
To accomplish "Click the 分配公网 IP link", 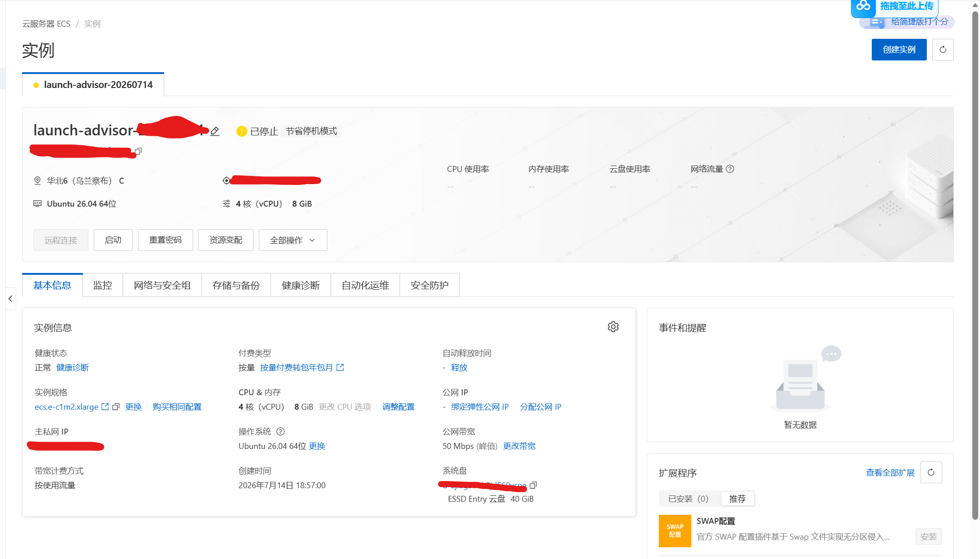I will coord(540,407).
